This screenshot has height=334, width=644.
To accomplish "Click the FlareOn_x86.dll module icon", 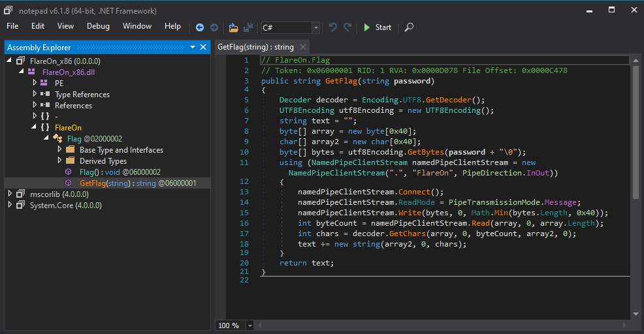I will click(31, 72).
